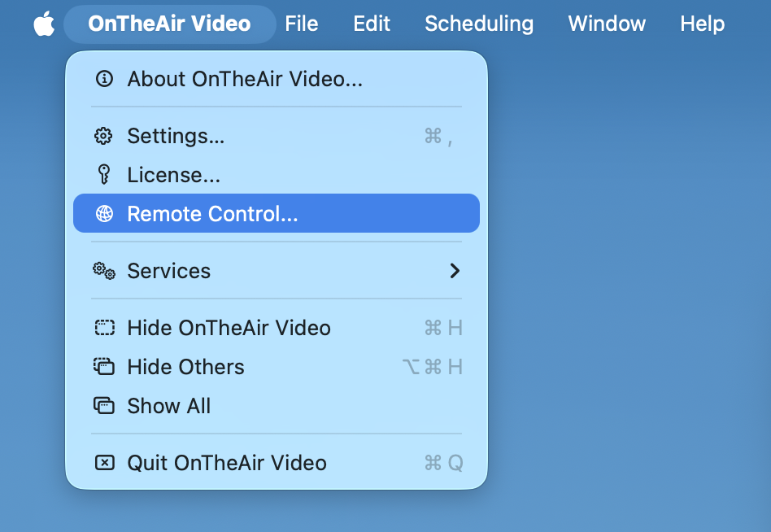Image resolution: width=771 pixels, height=532 pixels.
Task: Open the Apple menu
Action: point(44,24)
